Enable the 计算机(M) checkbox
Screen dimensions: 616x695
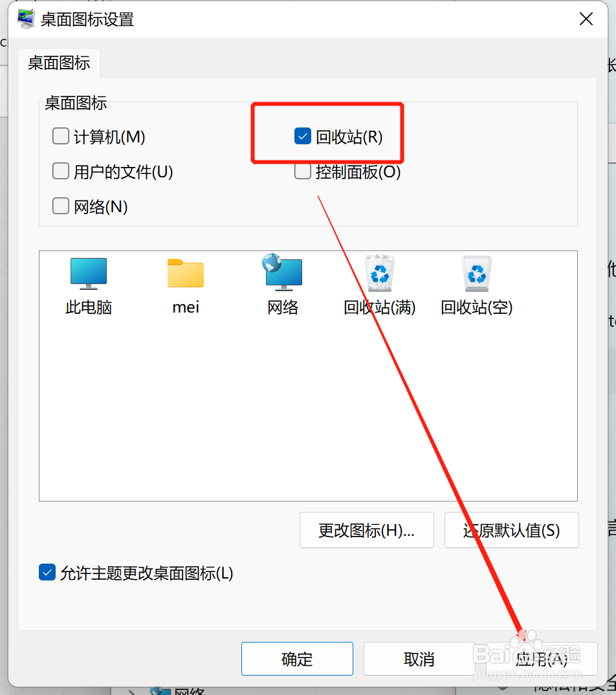point(61,137)
